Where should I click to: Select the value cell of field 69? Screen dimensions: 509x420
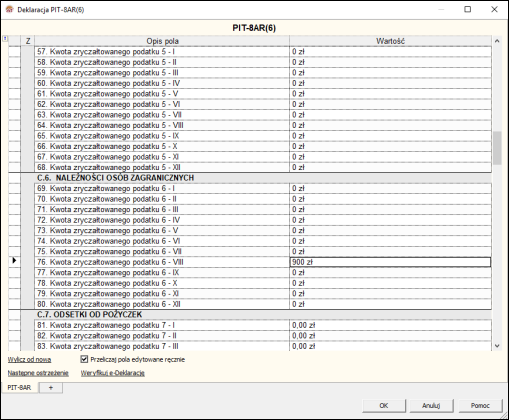tap(390, 188)
